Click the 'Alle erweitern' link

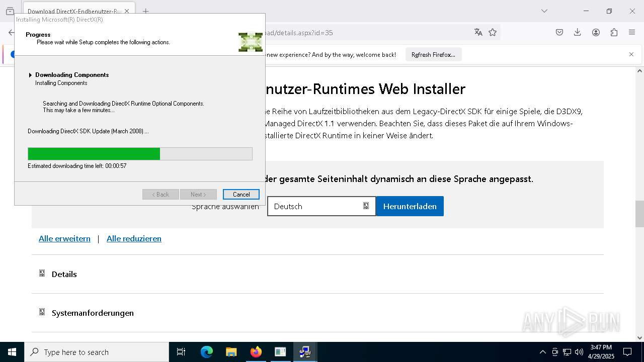(64, 238)
